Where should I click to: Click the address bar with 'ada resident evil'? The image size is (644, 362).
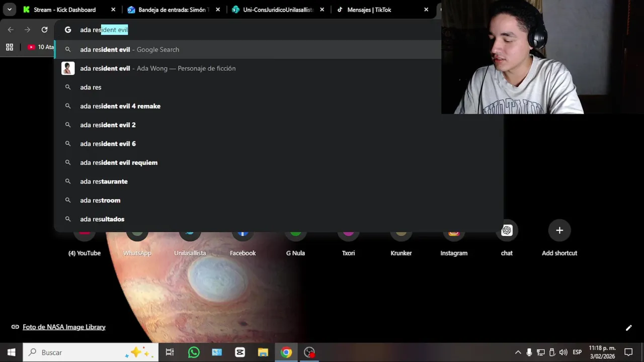pyautogui.click(x=249, y=30)
